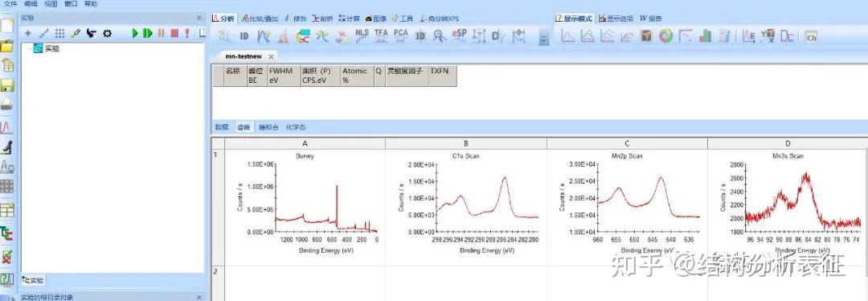Screen dimensions: 868x301
Task: Click the eSP toolbar icon
Action: [x=459, y=36]
